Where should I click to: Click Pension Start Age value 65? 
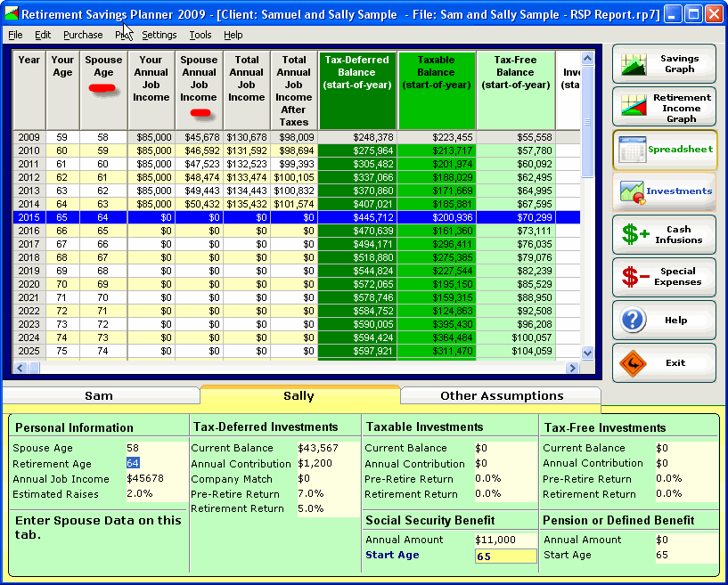(x=661, y=555)
